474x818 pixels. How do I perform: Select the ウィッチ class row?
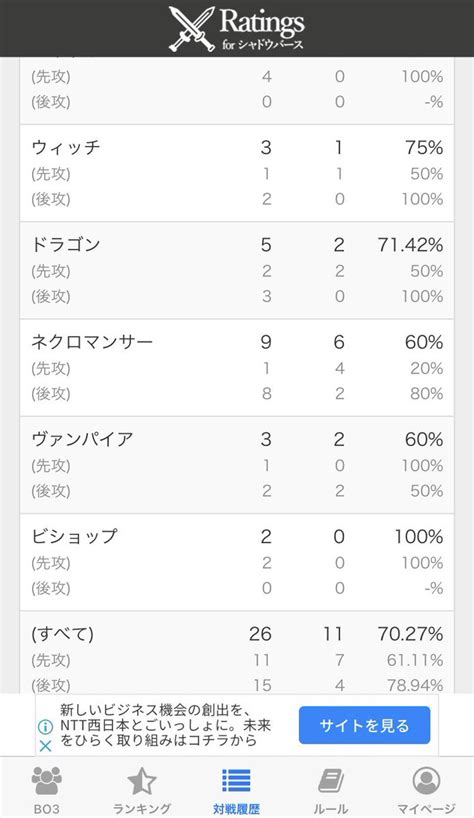pyautogui.click(x=237, y=173)
